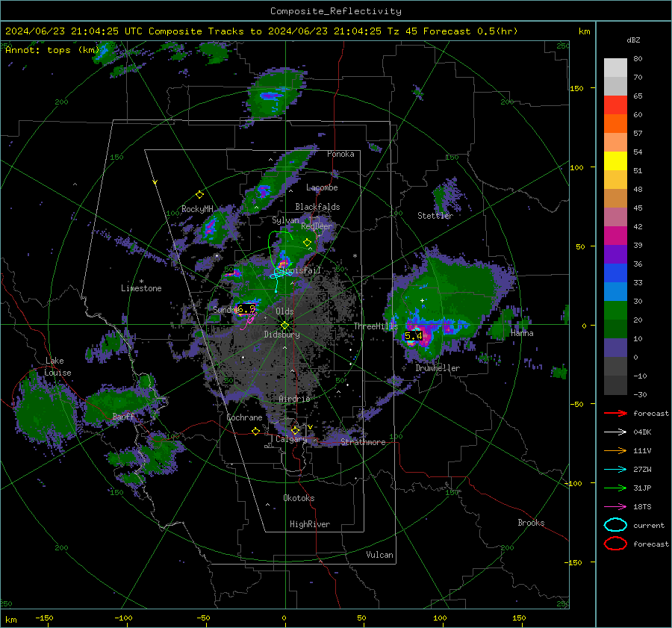672x628 pixels.
Task: Click the white 04DK track arrow
Action: (615, 432)
